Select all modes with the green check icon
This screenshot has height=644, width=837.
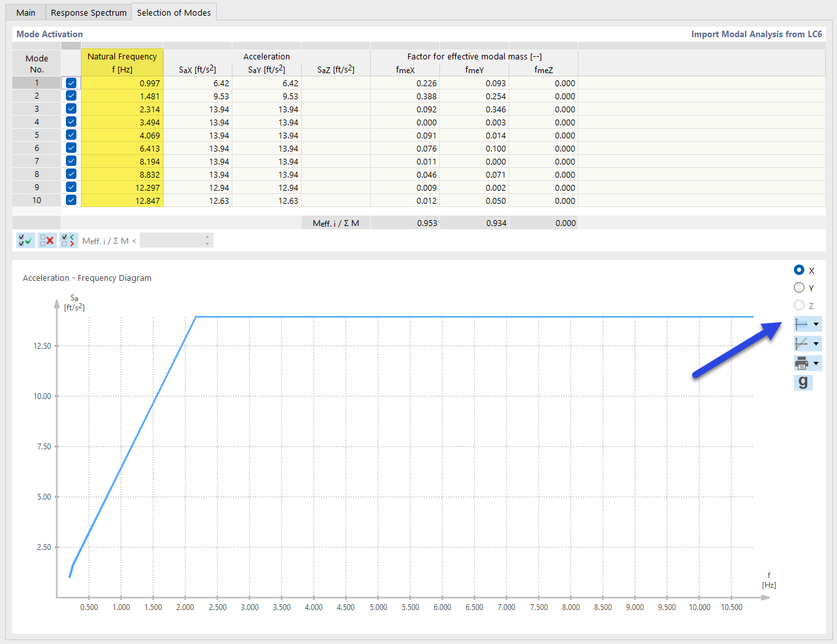[x=25, y=240]
